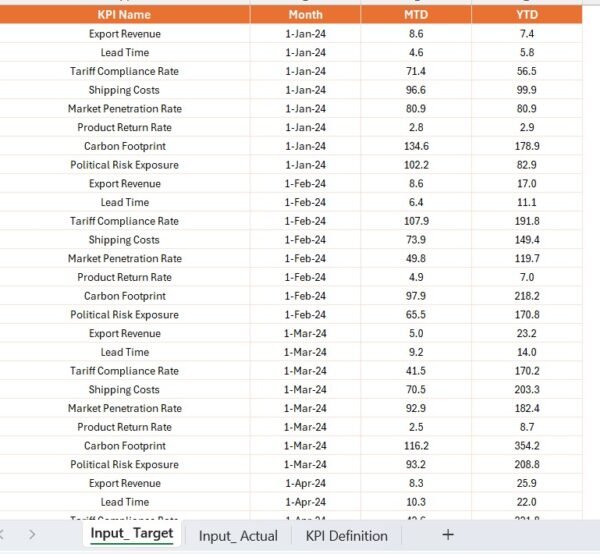
Task: Click YTD value 82.9
Action: point(527,165)
